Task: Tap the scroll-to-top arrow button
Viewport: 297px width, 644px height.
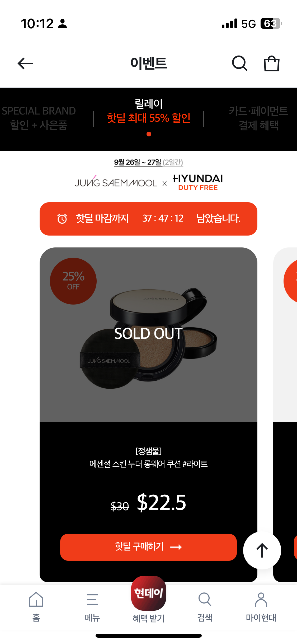Action: tap(262, 550)
